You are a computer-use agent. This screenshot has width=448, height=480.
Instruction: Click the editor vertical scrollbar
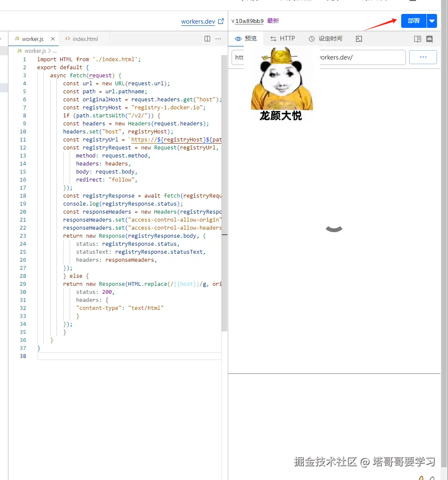point(224,193)
